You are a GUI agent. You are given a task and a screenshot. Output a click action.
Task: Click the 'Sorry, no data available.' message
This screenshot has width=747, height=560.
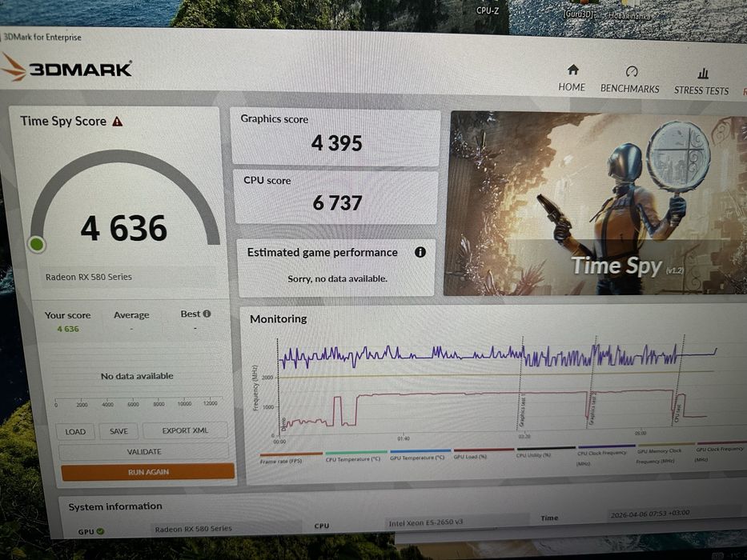tap(337, 278)
